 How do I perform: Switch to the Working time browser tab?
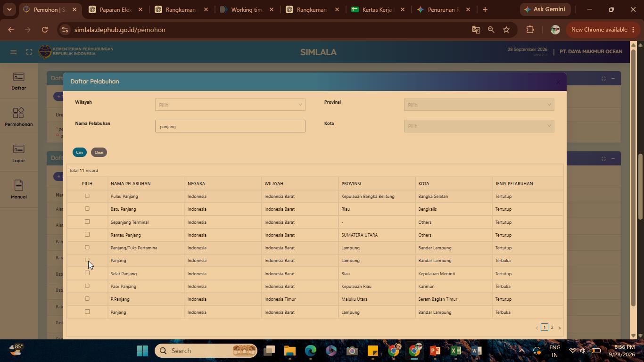(x=246, y=9)
